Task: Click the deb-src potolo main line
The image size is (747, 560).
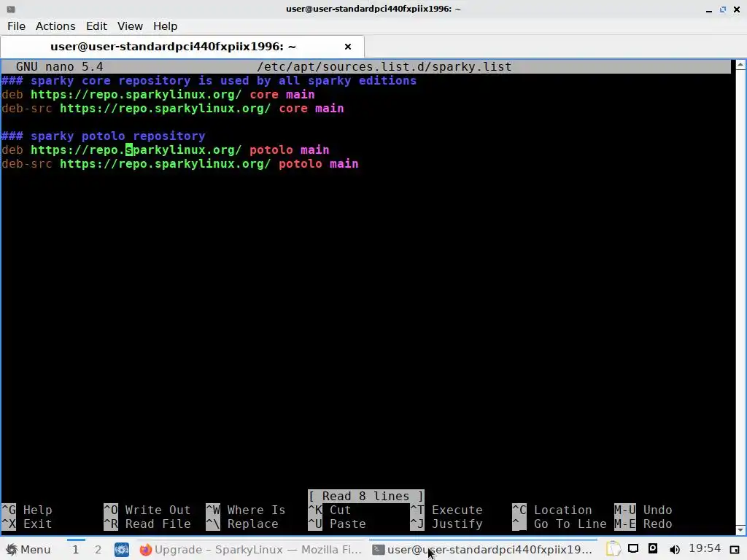Action: pyautogui.click(x=180, y=163)
